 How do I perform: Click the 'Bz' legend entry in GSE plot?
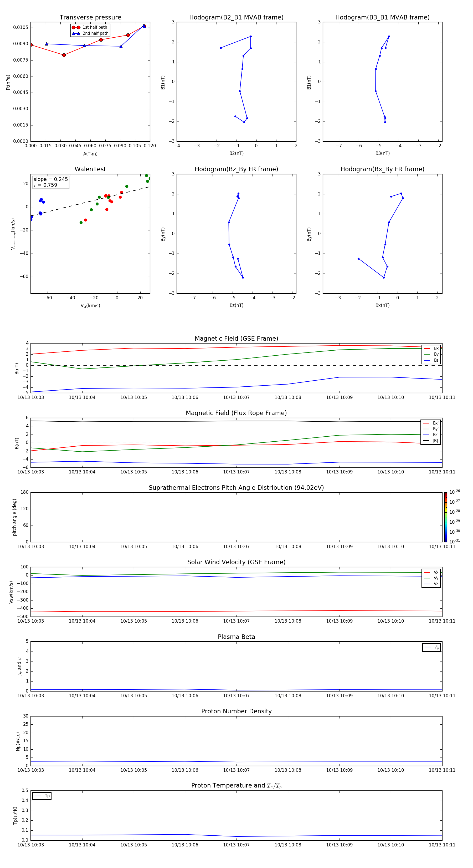431,360
